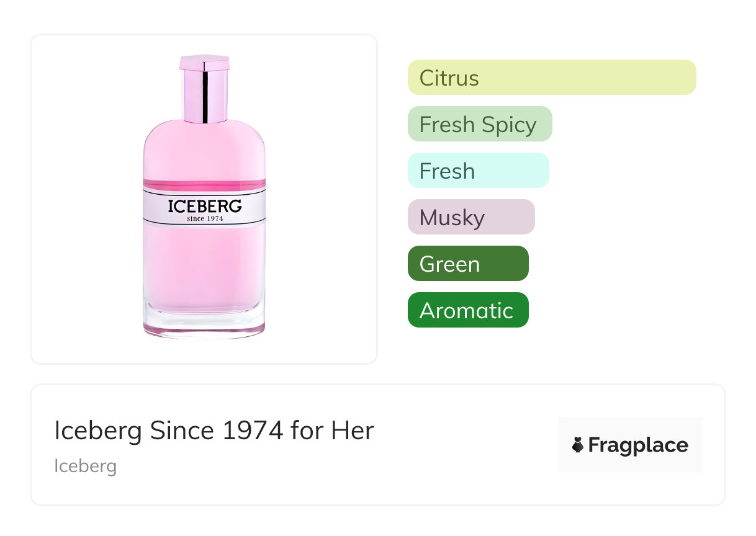Click "since 1974" on the bottle label
Viewport: 756px width, 536px height.
[x=204, y=218]
